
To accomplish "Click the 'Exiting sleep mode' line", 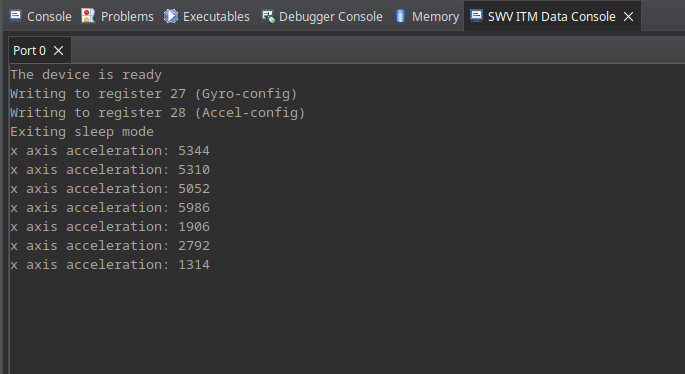I will (82, 132).
